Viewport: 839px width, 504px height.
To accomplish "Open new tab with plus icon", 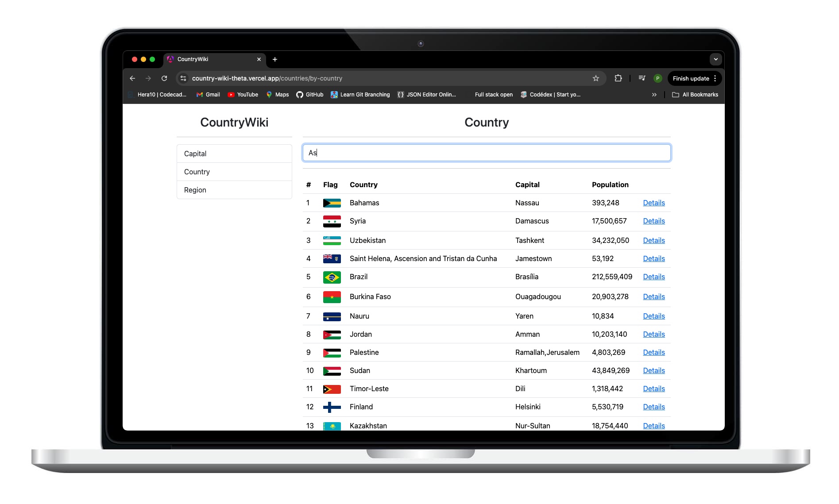I will click(x=275, y=59).
